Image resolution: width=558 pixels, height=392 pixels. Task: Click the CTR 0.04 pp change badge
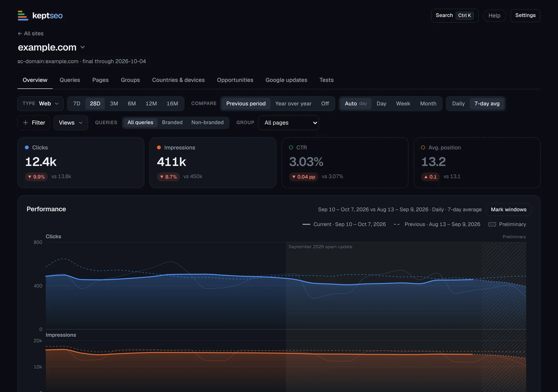[303, 177]
